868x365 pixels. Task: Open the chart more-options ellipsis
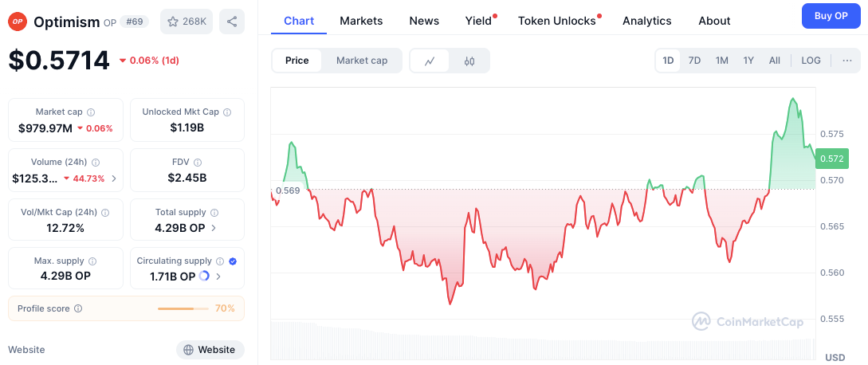846,61
